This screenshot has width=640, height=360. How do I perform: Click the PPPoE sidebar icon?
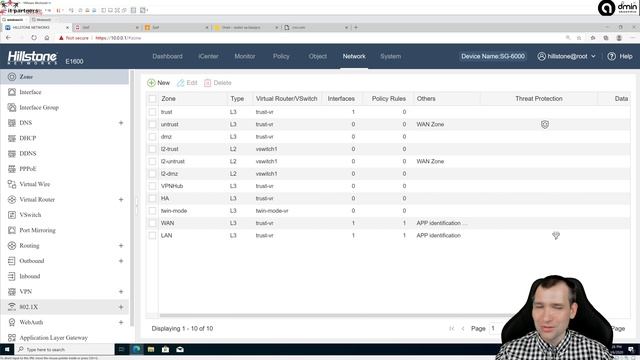(12, 169)
